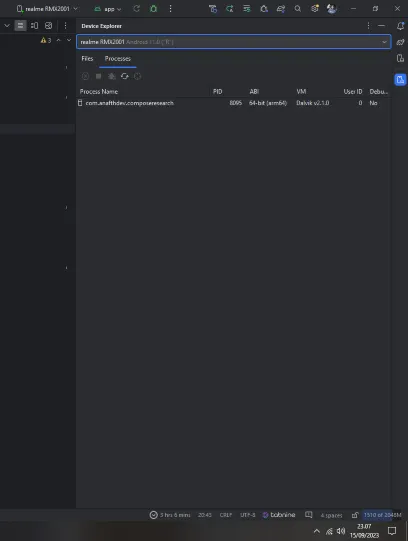The height and width of the screenshot is (541, 408).
Task: Sort by User ID column header
Action: pyautogui.click(x=352, y=91)
